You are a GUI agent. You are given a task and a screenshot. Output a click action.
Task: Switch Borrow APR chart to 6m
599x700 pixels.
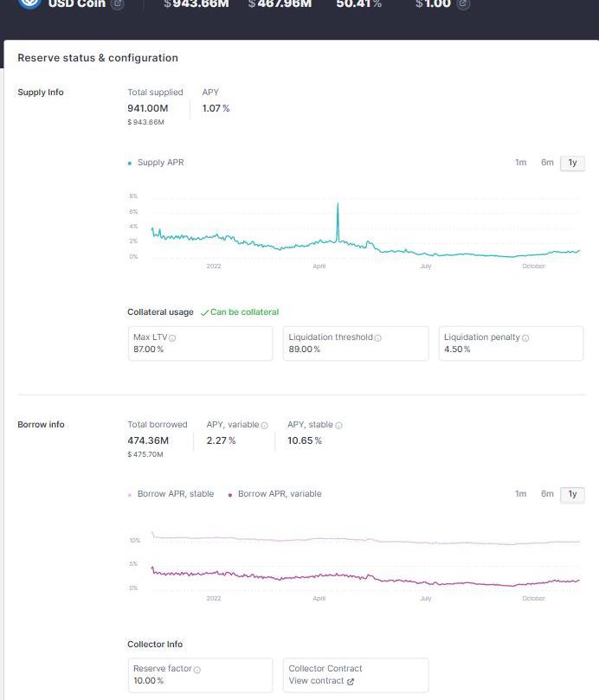pos(547,494)
